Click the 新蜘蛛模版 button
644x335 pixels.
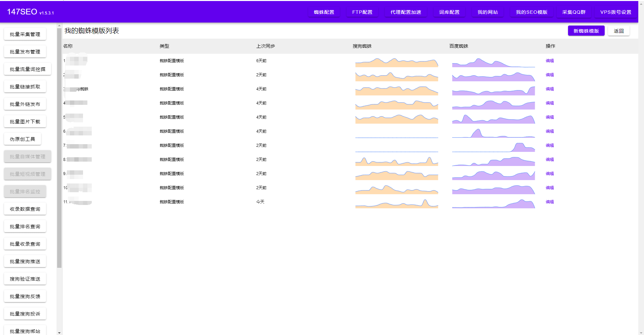pyautogui.click(x=586, y=31)
